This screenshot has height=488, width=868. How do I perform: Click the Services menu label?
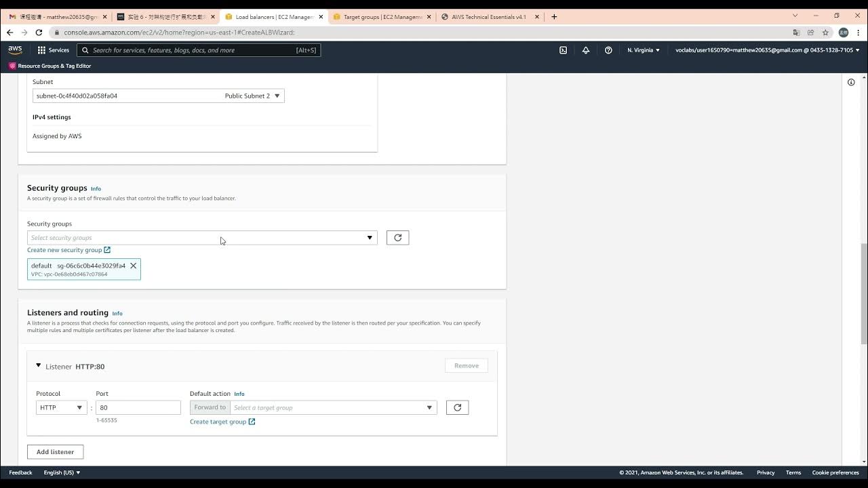59,50
